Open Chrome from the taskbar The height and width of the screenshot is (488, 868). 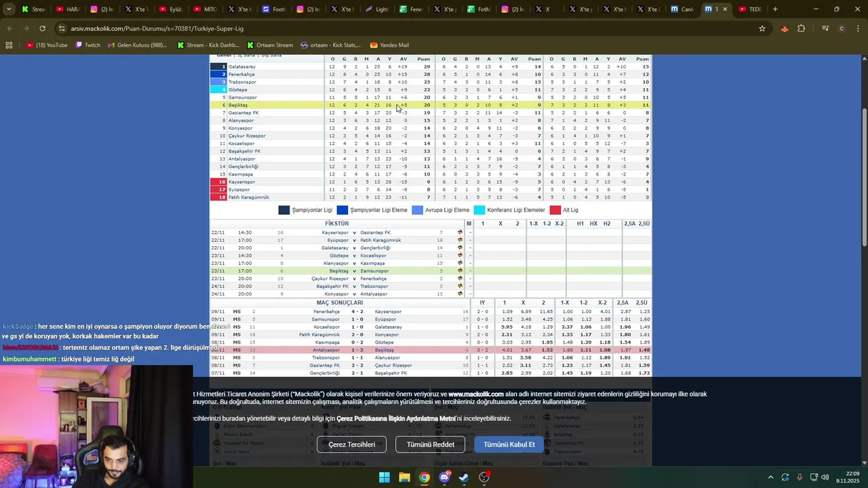point(424,477)
